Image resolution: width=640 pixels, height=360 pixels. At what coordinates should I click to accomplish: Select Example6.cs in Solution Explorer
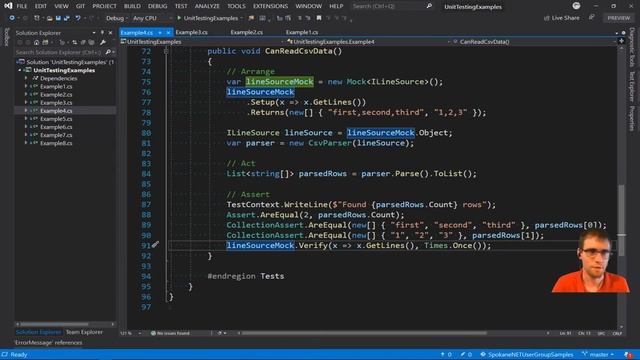tap(56, 127)
